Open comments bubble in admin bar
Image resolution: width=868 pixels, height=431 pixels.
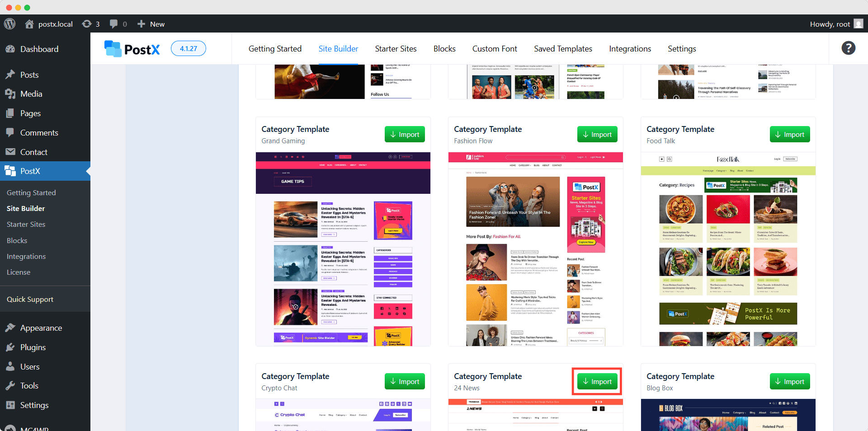(x=118, y=24)
